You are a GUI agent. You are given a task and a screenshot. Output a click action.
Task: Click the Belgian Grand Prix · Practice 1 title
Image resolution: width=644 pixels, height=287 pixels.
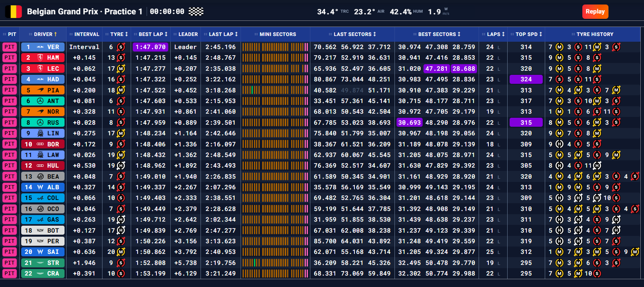coord(85,11)
